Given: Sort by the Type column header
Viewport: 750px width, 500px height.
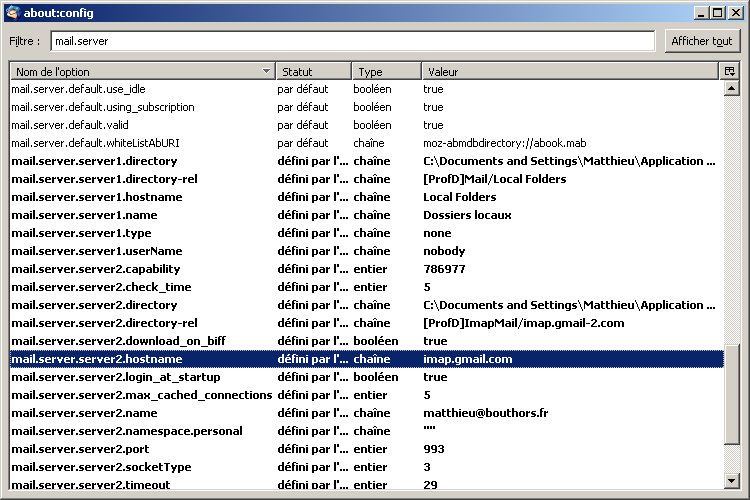Looking at the screenshot, I should click(x=385, y=72).
